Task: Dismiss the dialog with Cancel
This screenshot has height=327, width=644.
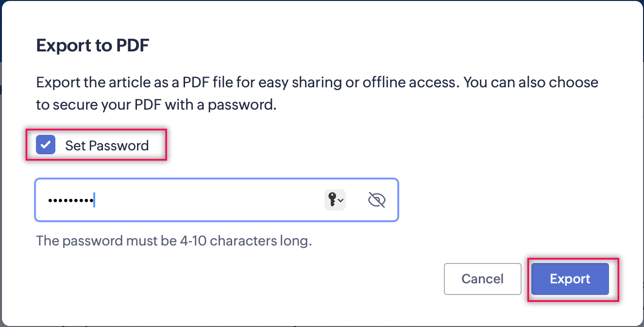Action: point(482,279)
